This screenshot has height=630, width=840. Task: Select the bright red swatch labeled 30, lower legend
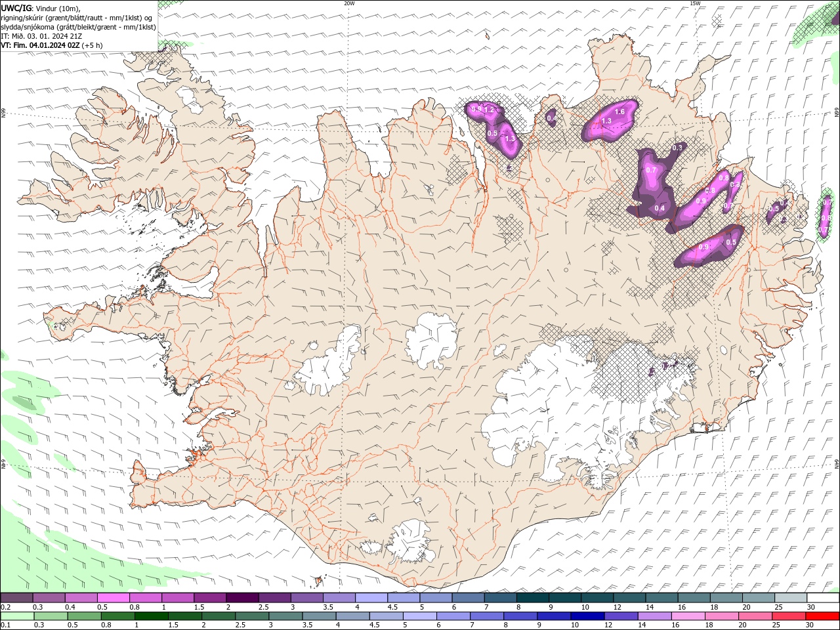823,616
